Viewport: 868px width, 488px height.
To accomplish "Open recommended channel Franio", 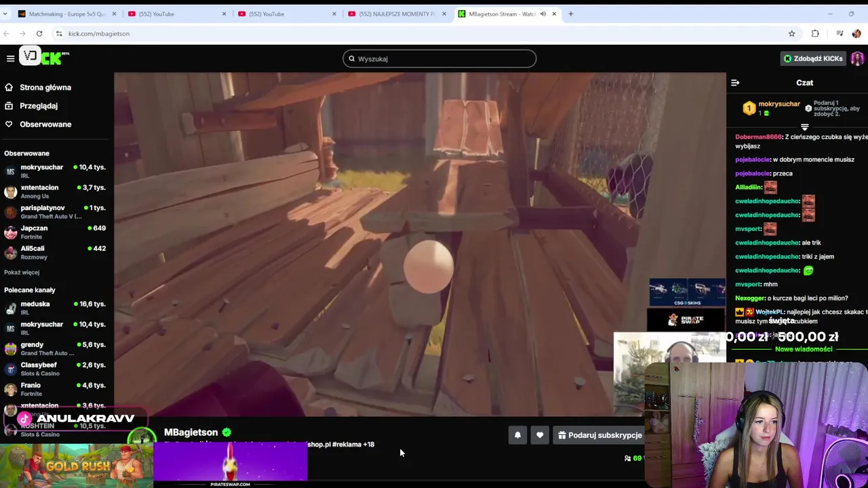I will (55, 389).
